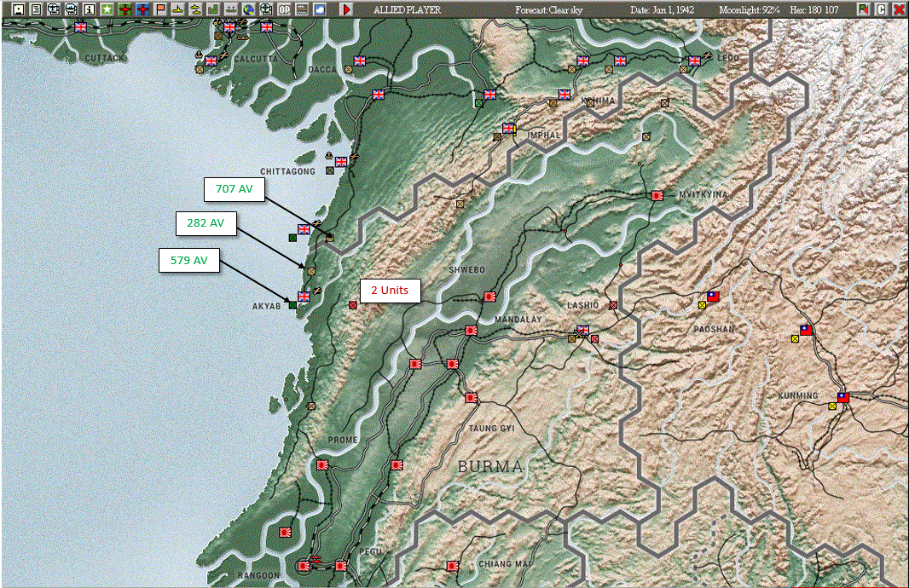Click the green industry chart icon
This screenshot has width=909, height=588.
(213, 9)
